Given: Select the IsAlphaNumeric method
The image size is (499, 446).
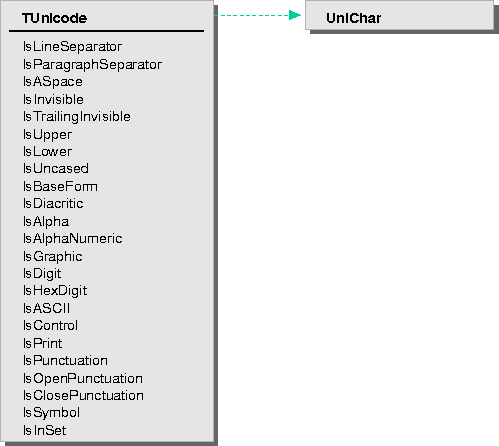Looking at the screenshot, I should tap(72, 239).
